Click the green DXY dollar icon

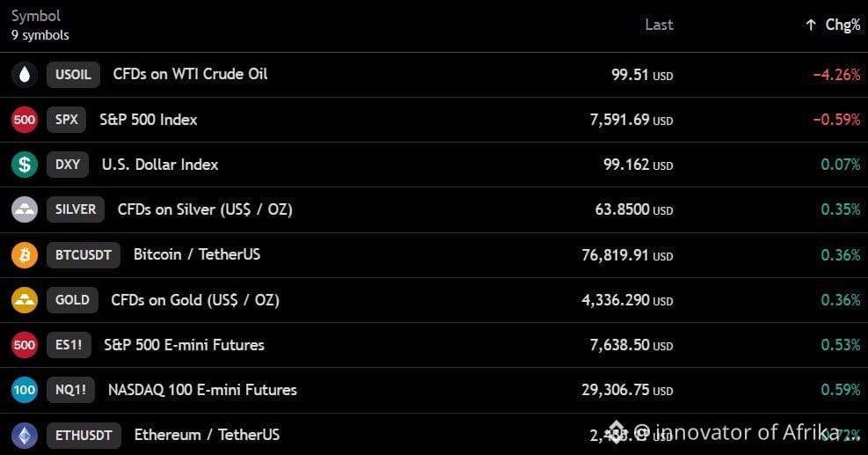pyautogui.click(x=25, y=165)
